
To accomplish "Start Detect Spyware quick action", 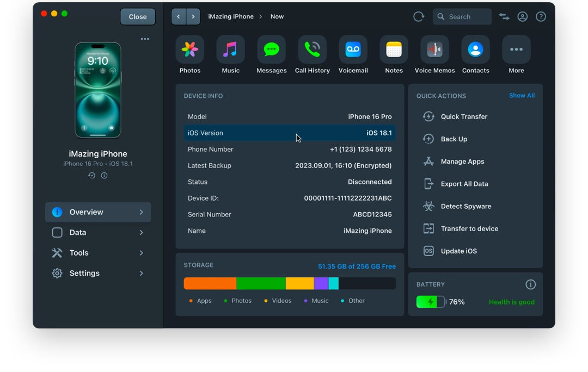I will 465,207.
